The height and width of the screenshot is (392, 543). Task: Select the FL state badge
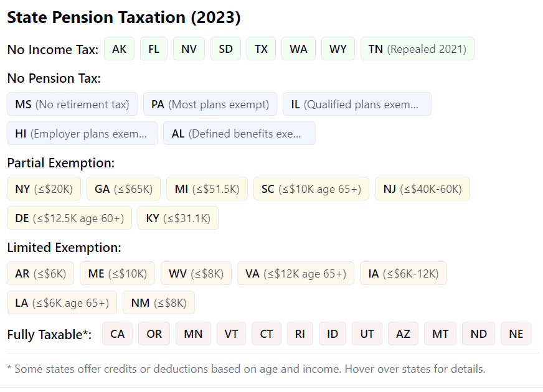pyautogui.click(x=154, y=49)
